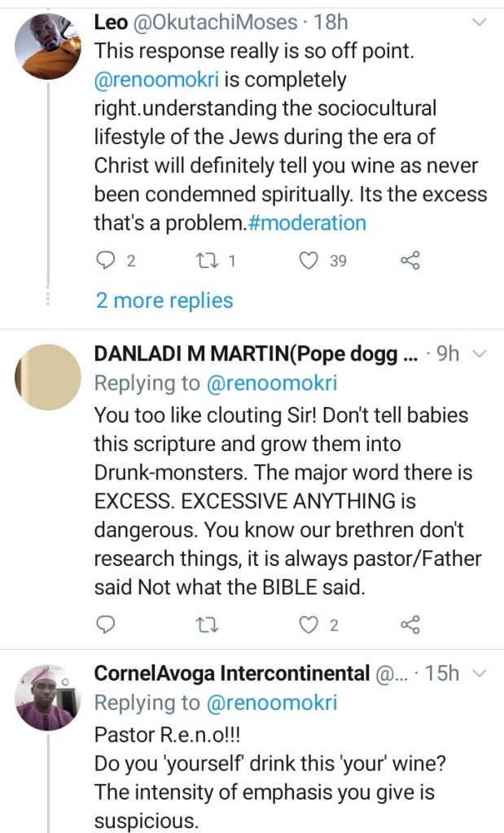504x833 pixels.
Task: Open options chevron on DANLADI's tweet
Action: pyautogui.click(x=480, y=353)
